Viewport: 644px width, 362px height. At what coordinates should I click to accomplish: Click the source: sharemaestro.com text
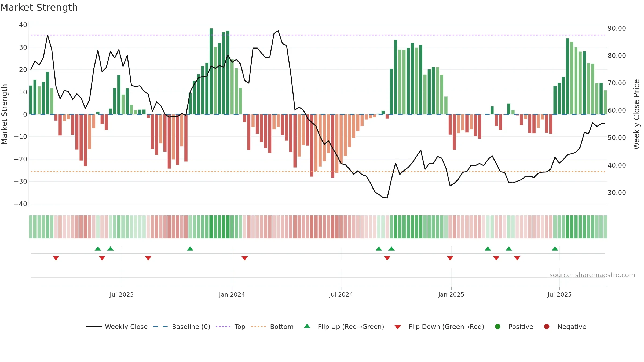pyautogui.click(x=592, y=275)
